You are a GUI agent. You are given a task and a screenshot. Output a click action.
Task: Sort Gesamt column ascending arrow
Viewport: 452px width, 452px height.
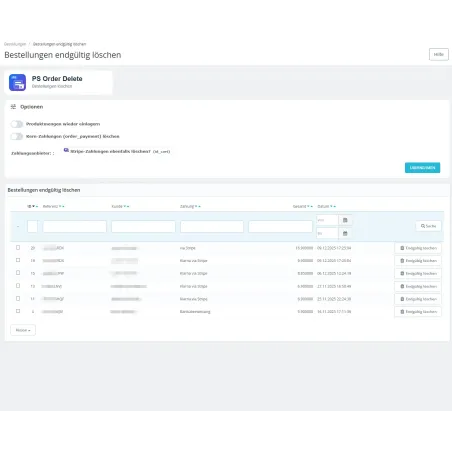(x=312, y=206)
